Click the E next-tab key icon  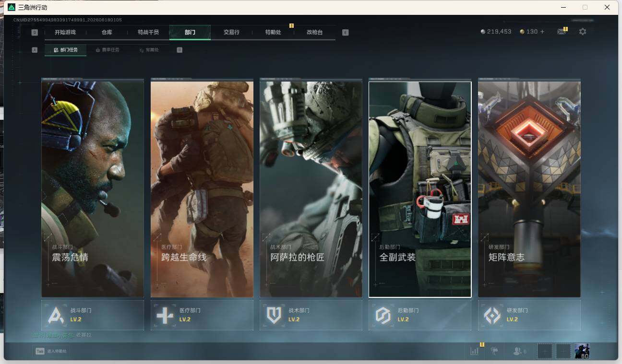point(346,33)
